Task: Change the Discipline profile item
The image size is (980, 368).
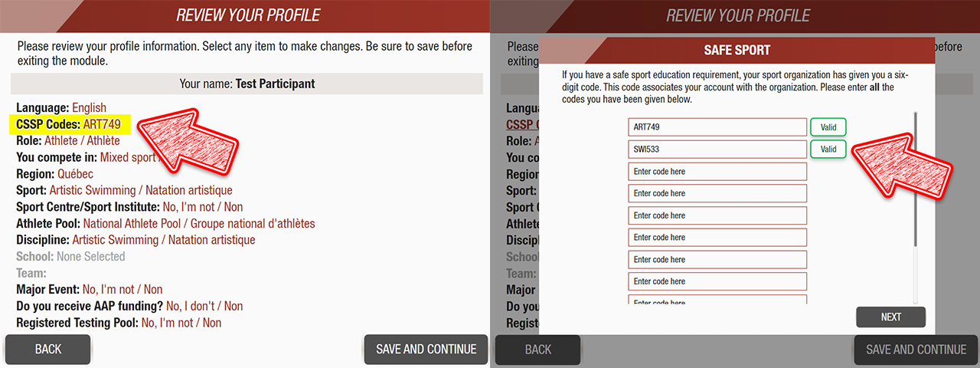Action: [x=136, y=240]
